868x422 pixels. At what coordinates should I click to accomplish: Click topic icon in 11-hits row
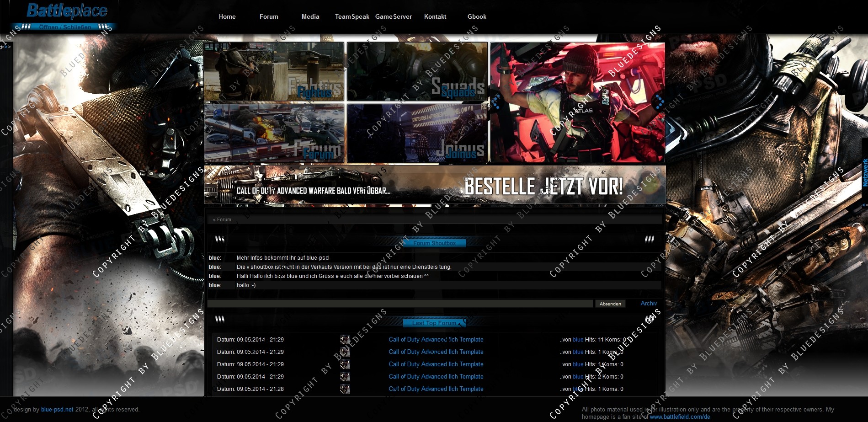[x=345, y=340]
